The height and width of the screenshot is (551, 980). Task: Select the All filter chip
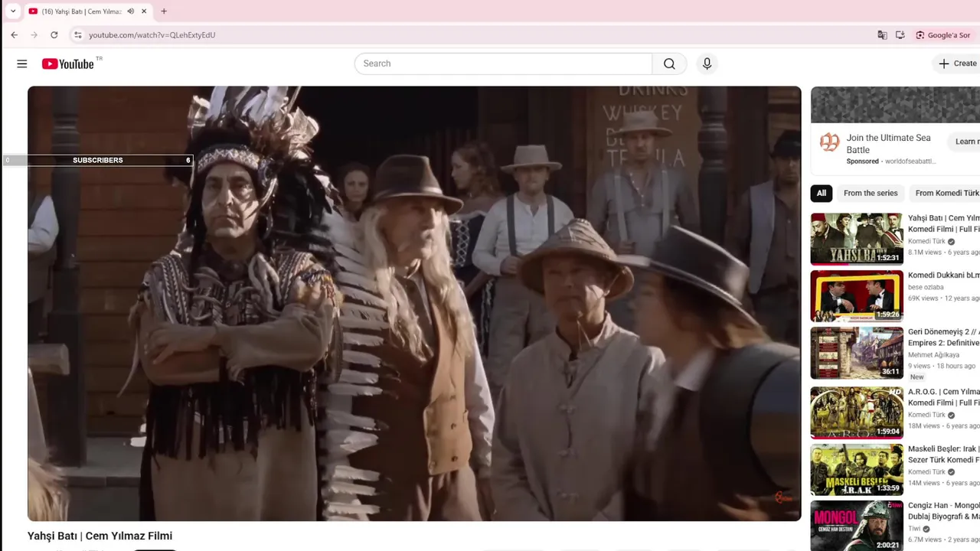tap(822, 194)
